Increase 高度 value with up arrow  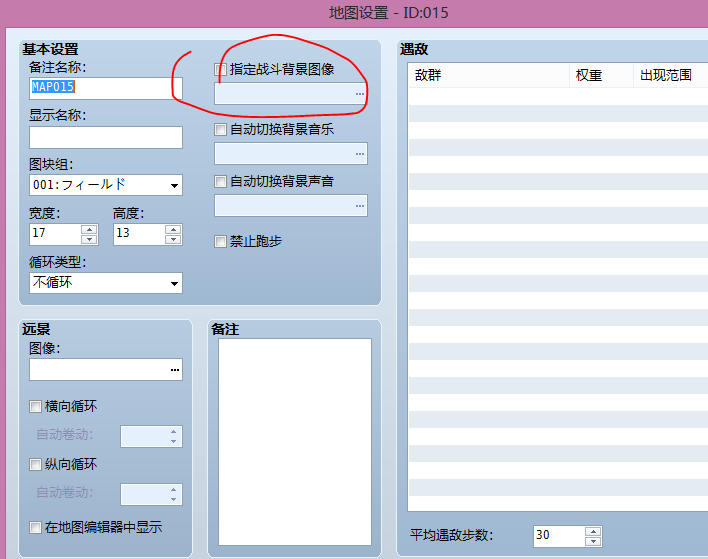coord(173,229)
